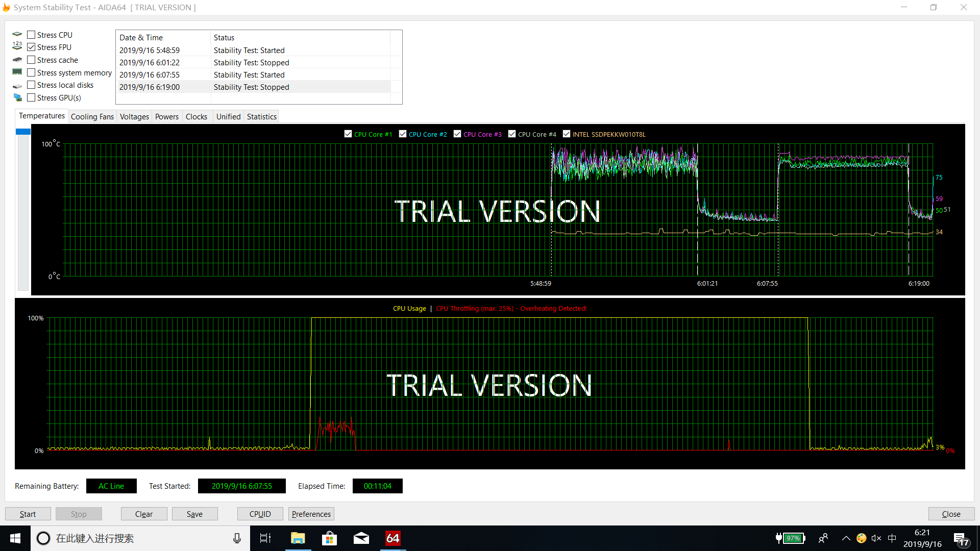The height and width of the screenshot is (551, 980).
Task: Open the Mail app from taskbar
Action: 361,538
